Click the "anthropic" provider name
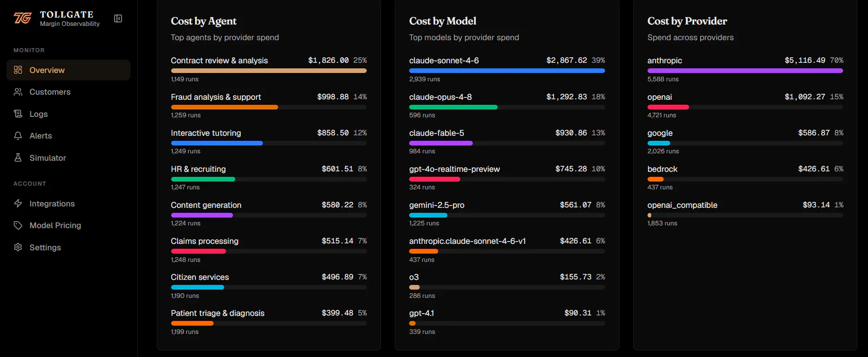868x357 pixels. click(665, 61)
